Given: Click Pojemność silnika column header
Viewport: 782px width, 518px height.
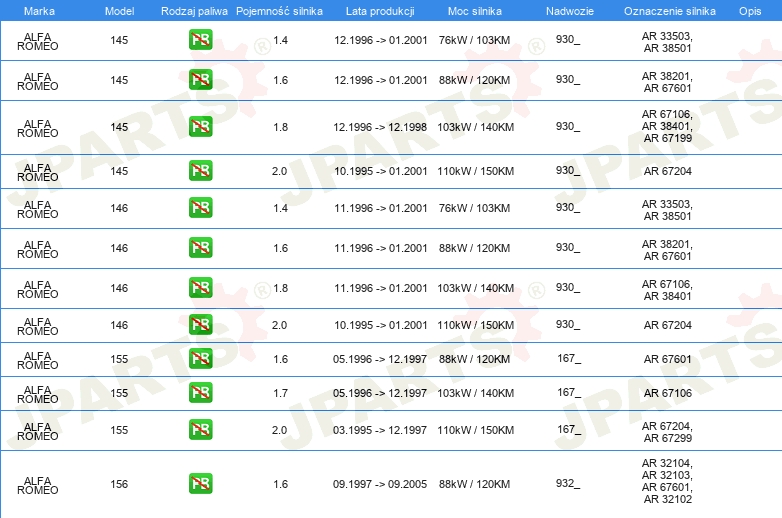Looking at the screenshot, I should [x=279, y=11].
